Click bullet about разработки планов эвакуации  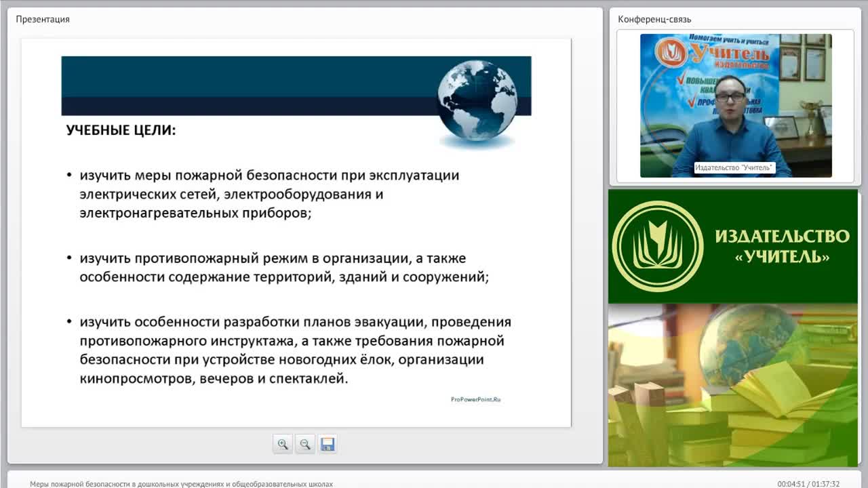click(289, 350)
